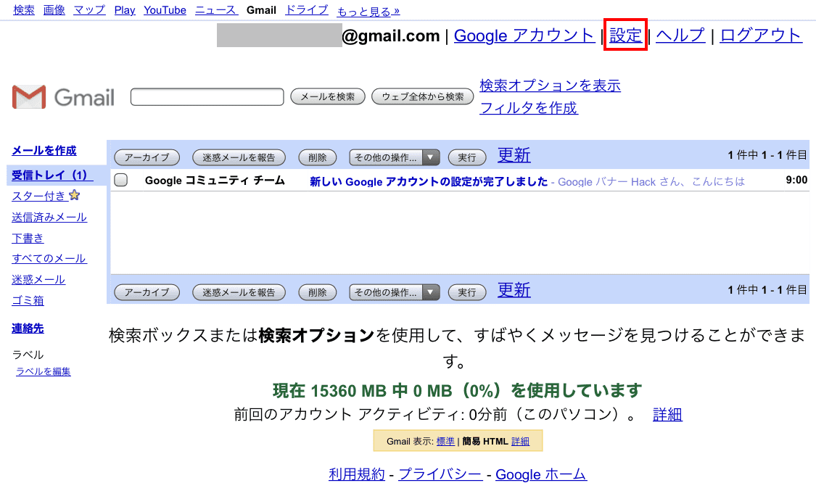Open the top その他の操作 dropdown
The height and width of the screenshot is (504, 816).
[x=395, y=157]
